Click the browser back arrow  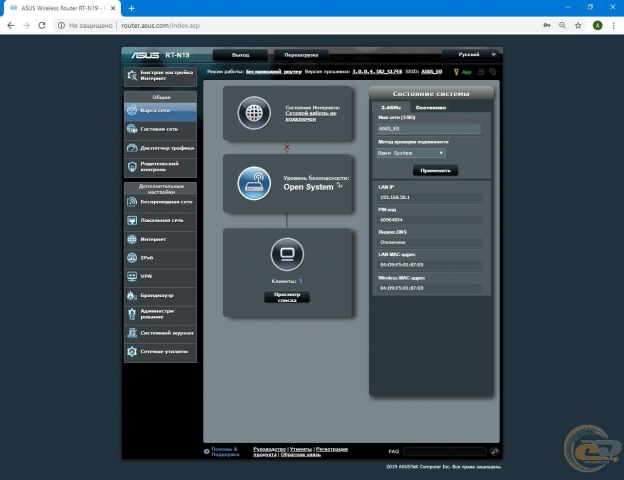coord(11,25)
